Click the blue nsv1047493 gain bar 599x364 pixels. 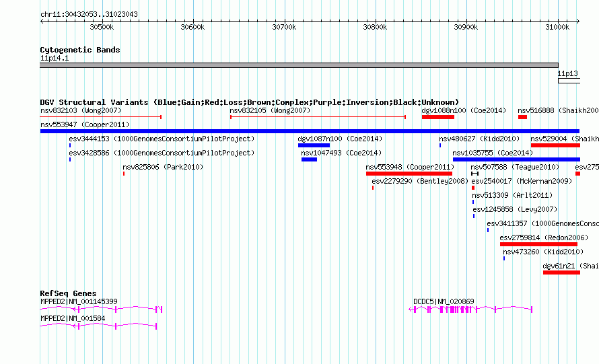pyautogui.click(x=309, y=159)
